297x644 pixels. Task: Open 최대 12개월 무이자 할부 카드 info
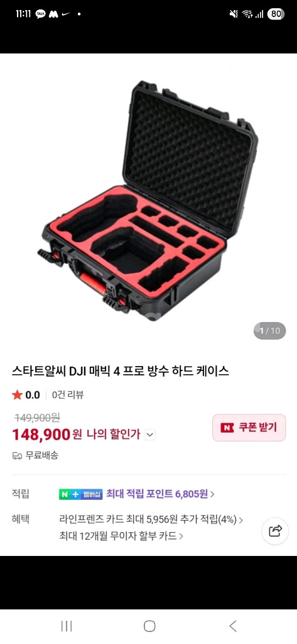click(x=121, y=536)
